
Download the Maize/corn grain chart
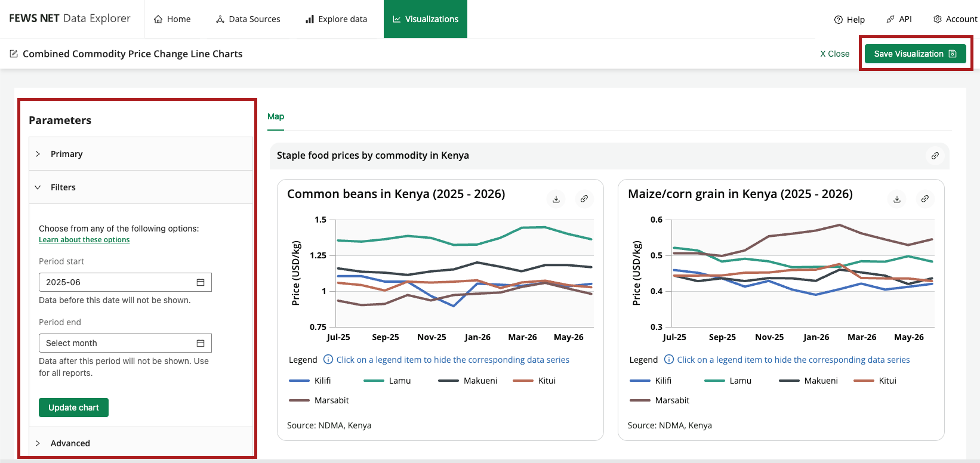(897, 199)
